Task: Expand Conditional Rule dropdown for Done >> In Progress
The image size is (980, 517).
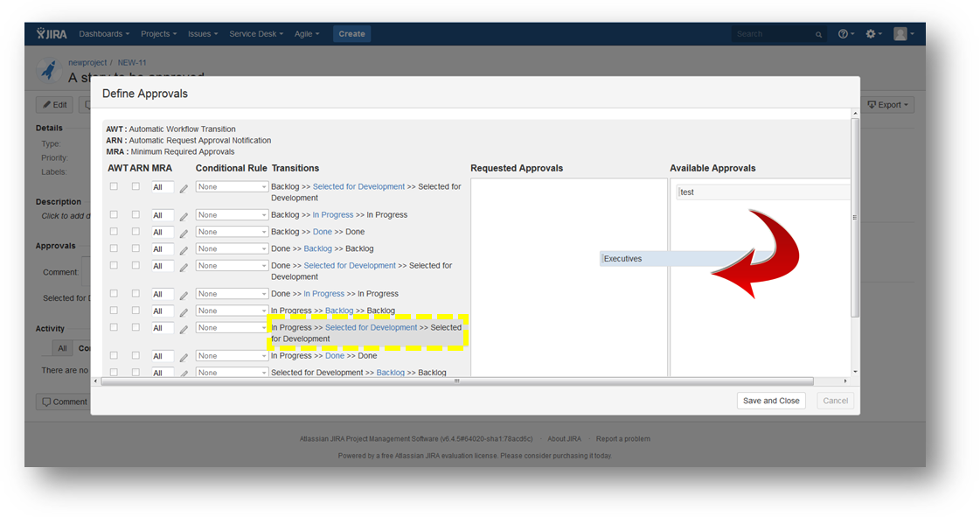Action: [x=232, y=294]
